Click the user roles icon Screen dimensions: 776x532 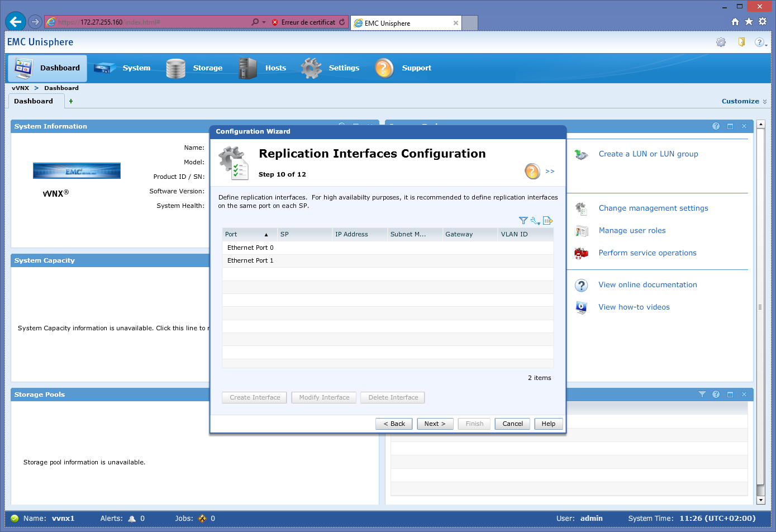(x=582, y=231)
